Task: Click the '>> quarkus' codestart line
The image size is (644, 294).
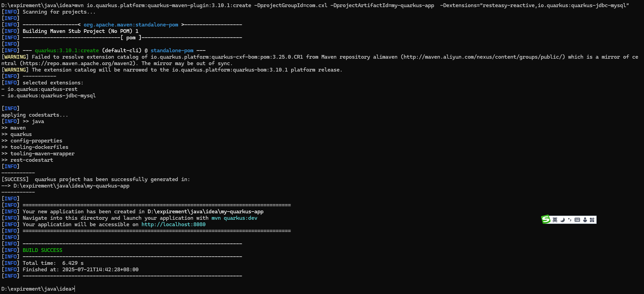Action: click(17, 134)
